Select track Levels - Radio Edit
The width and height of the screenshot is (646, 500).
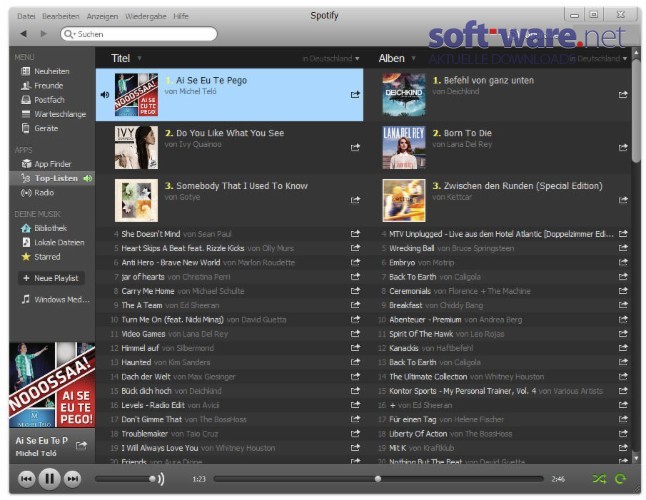coord(229,405)
